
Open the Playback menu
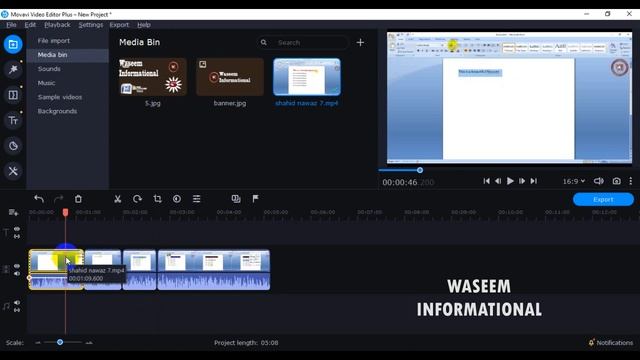tap(57, 25)
